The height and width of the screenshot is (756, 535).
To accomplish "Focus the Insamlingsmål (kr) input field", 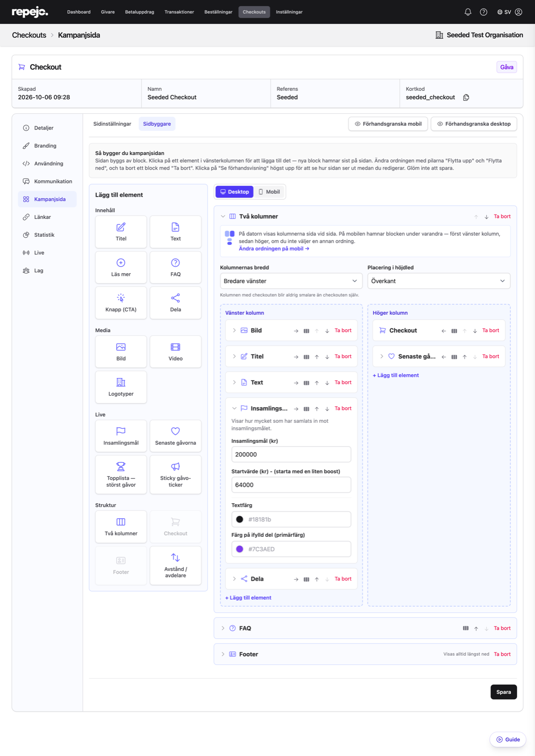I will 291,455.
